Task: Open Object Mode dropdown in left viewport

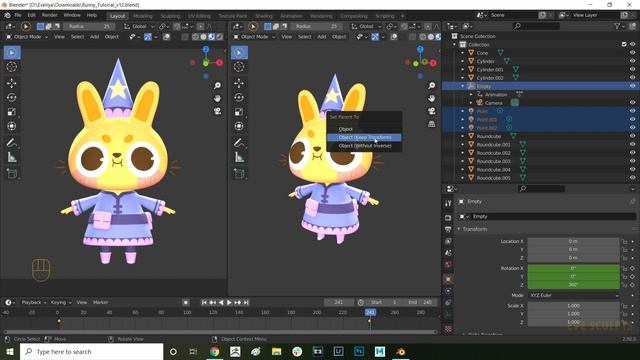Action: click(x=27, y=37)
